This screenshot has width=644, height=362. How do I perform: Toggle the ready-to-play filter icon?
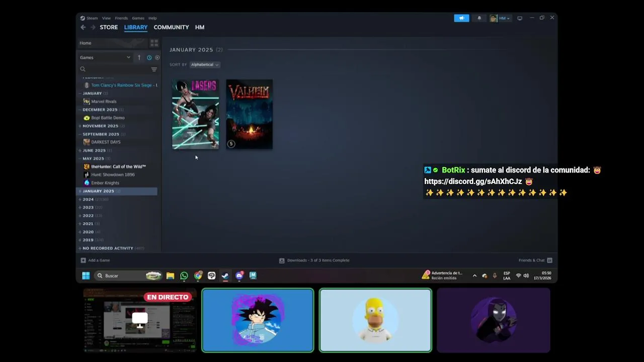point(157,57)
